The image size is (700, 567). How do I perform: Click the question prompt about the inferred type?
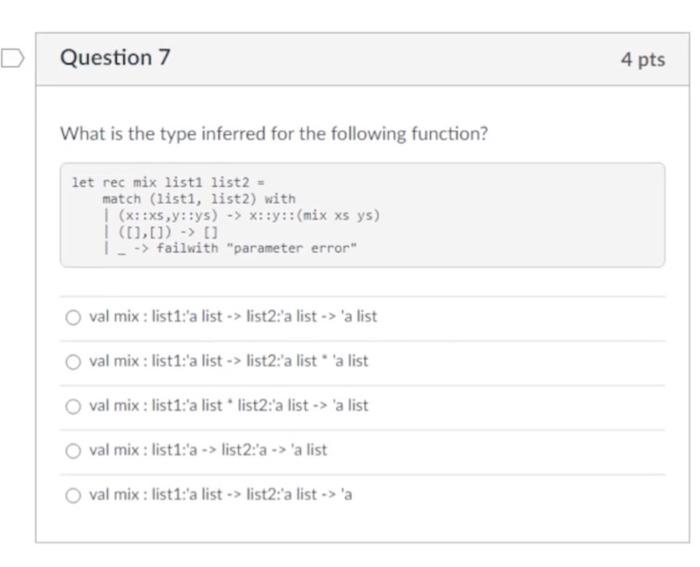(274, 133)
